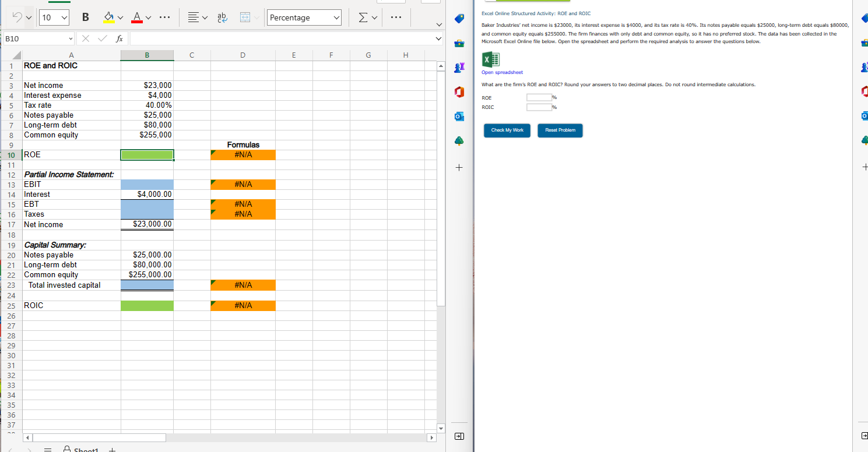Toggle Wrap Text for the selection

tap(222, 18)
